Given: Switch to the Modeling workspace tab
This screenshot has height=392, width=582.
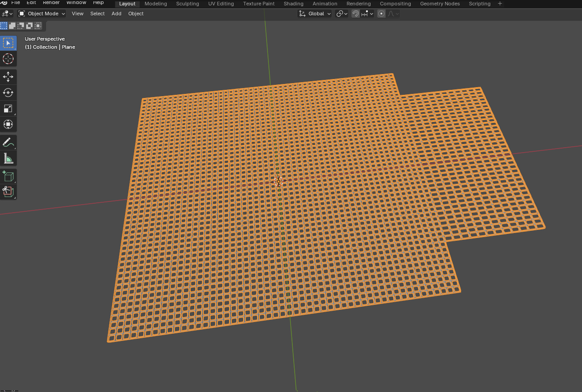Looking at the screenshot, I should pyautogui.click(x=156, y=4).
